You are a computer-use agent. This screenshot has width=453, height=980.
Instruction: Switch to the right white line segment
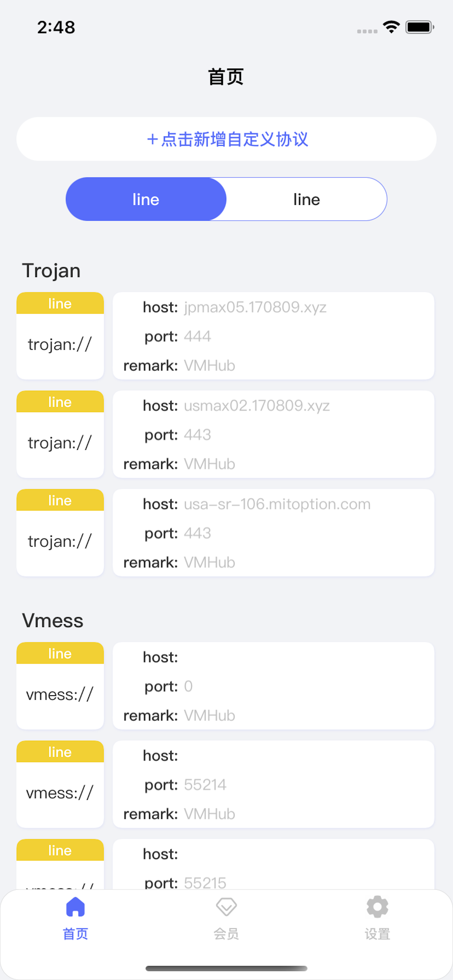[306, 199]
